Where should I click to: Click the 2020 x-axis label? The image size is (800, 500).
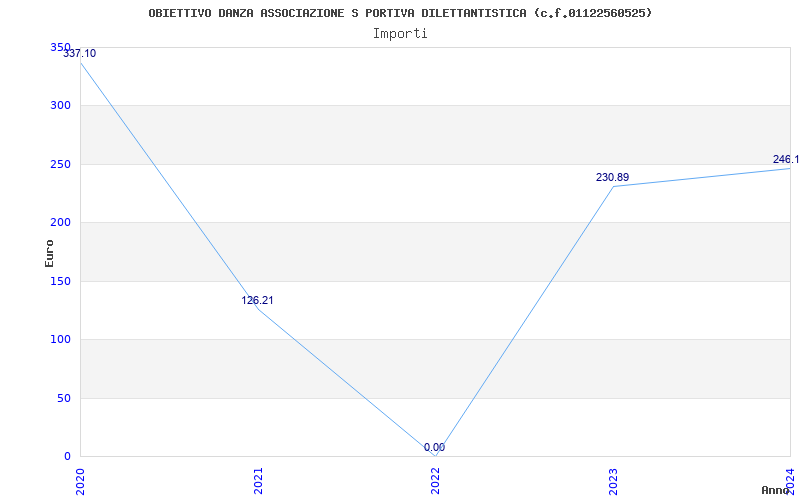click(81, 481)
